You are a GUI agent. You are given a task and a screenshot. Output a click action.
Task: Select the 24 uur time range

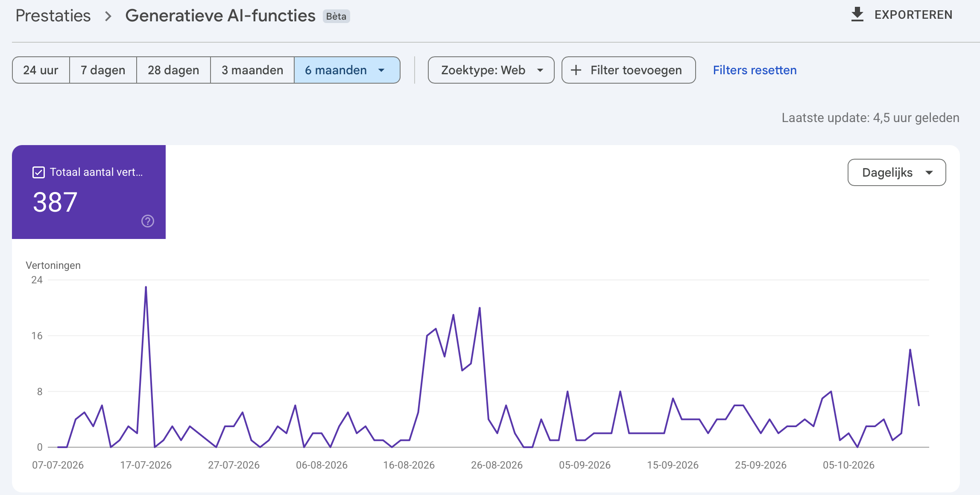coord(41,70)
